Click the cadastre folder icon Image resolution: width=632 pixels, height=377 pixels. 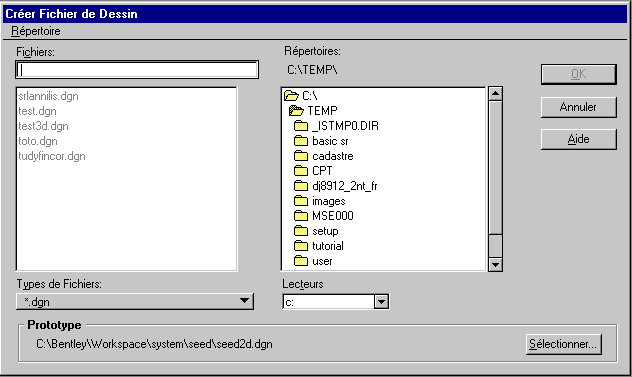(x=301, y=156)
